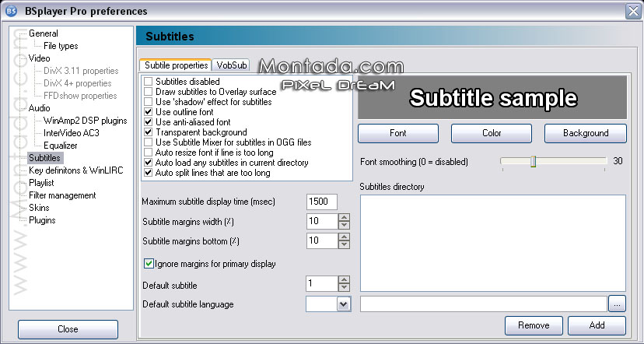Open Skins preferences
Viewport: 644px width, 344px height.
click(39, 208)
